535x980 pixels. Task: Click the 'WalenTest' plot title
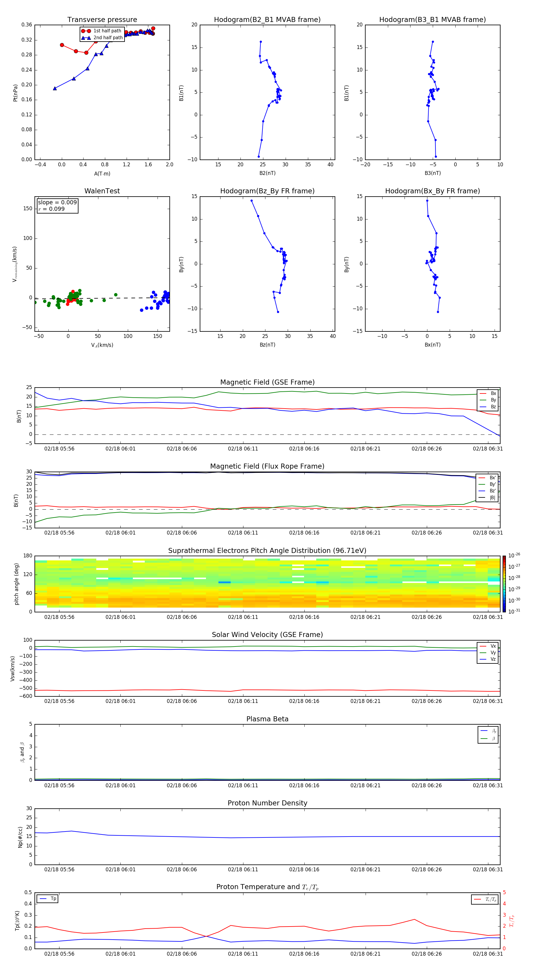[102, 191]
